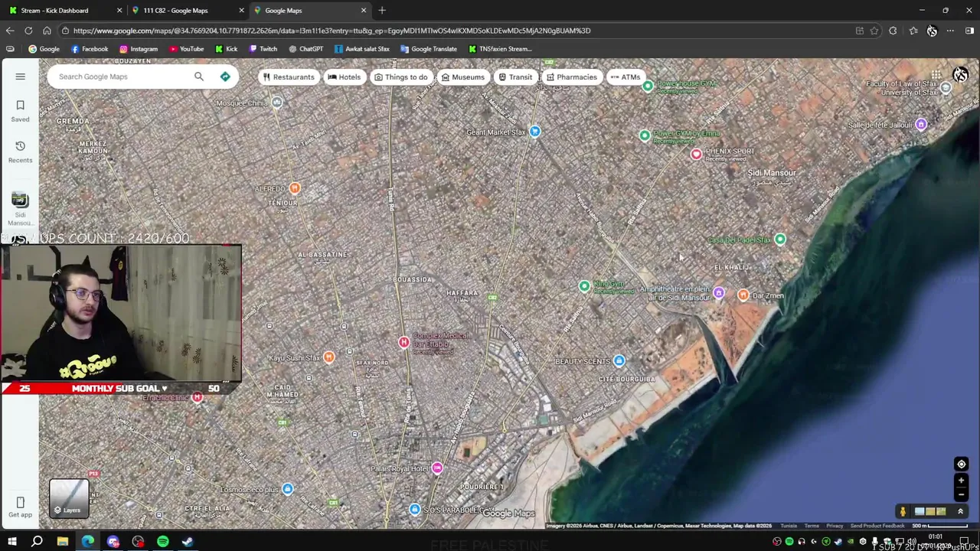Go to the browser home page
The width and height of the screenshot is (980, 551).
47,31
